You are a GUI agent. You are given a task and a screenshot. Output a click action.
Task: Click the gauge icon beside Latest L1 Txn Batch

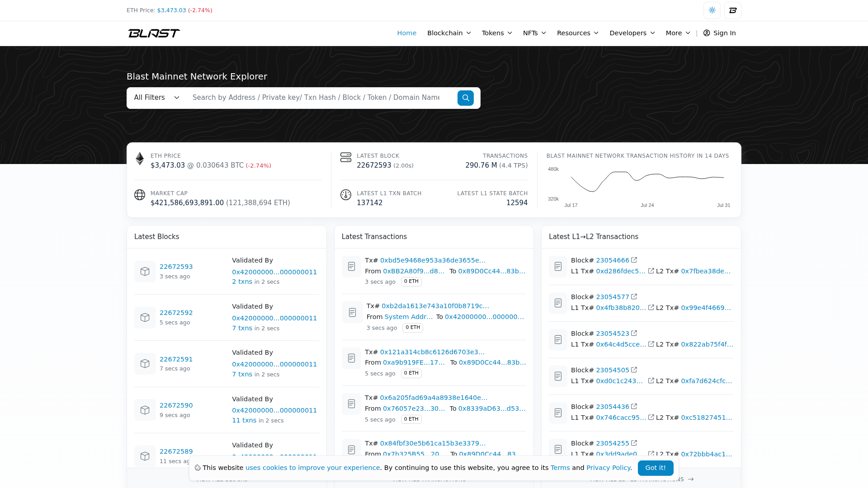(346, 195)
